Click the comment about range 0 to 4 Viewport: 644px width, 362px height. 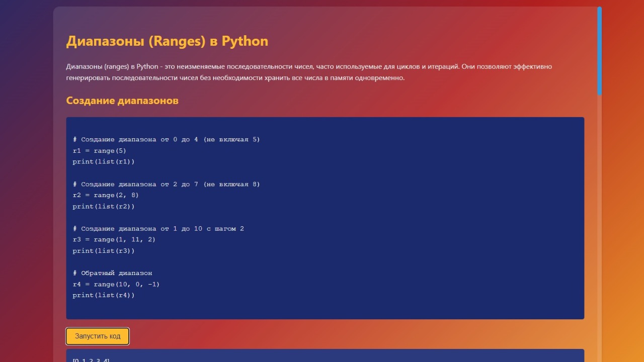pos(167,139)
